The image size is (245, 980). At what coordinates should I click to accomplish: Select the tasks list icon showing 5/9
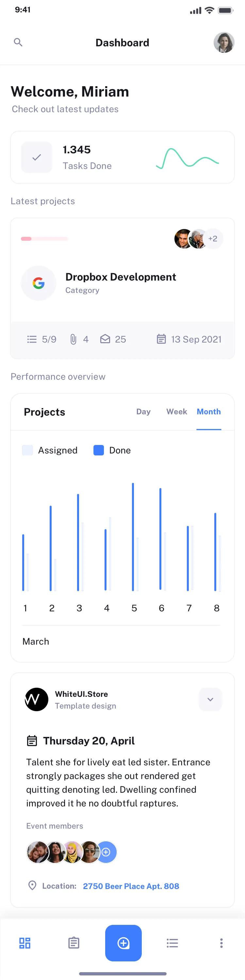32,339
